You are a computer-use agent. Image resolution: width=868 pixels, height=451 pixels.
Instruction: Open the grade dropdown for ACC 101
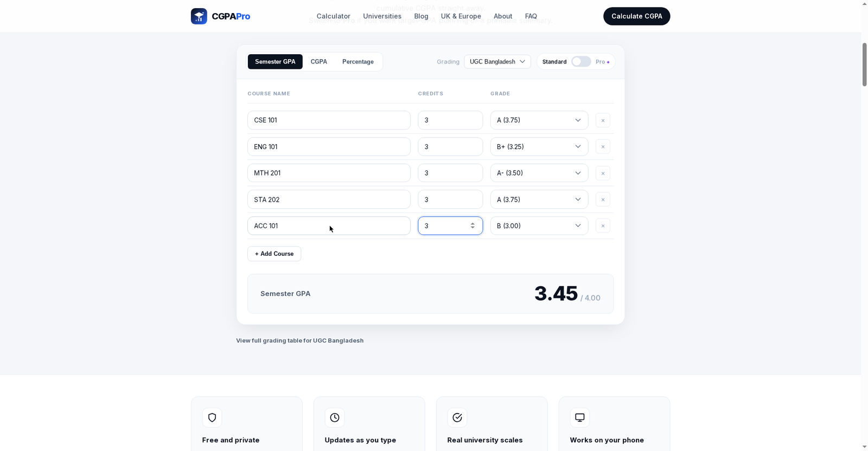click(539, 226)
